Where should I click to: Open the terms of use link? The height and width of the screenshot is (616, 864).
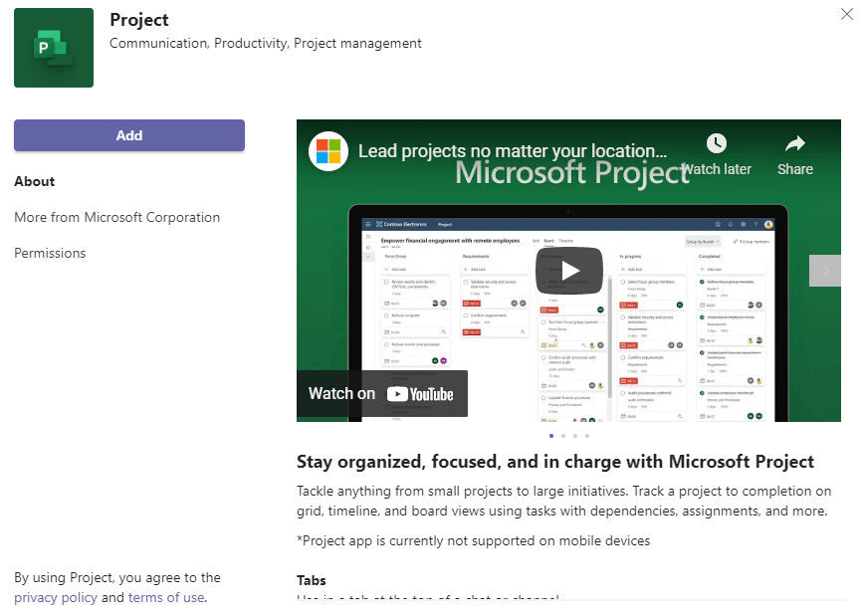coord(166,597)
